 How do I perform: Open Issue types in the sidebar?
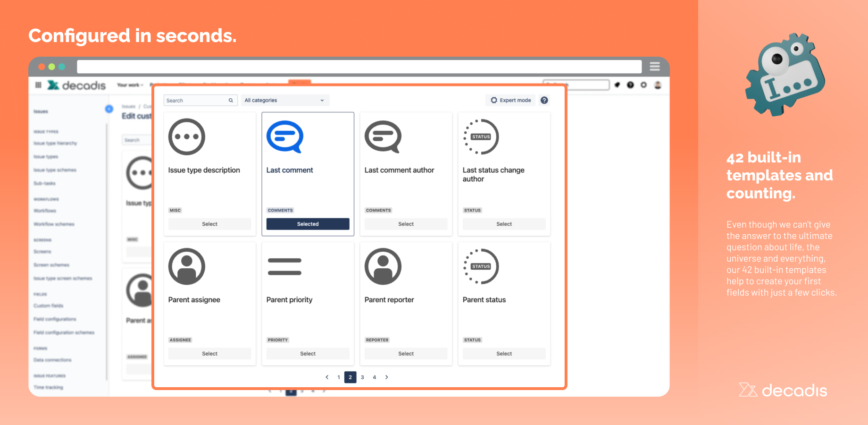pos(46,156)
